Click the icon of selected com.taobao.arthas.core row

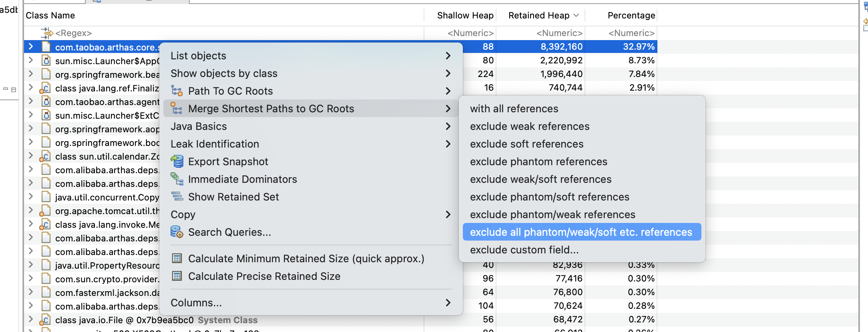tap(46, 47)
